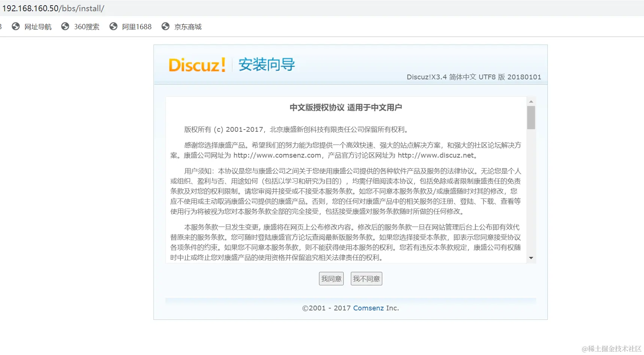
Task: Click the version text Discuz!X3.4 简体中文 UTF8 版
Action: pyautogui.click(x=456, y=77)
